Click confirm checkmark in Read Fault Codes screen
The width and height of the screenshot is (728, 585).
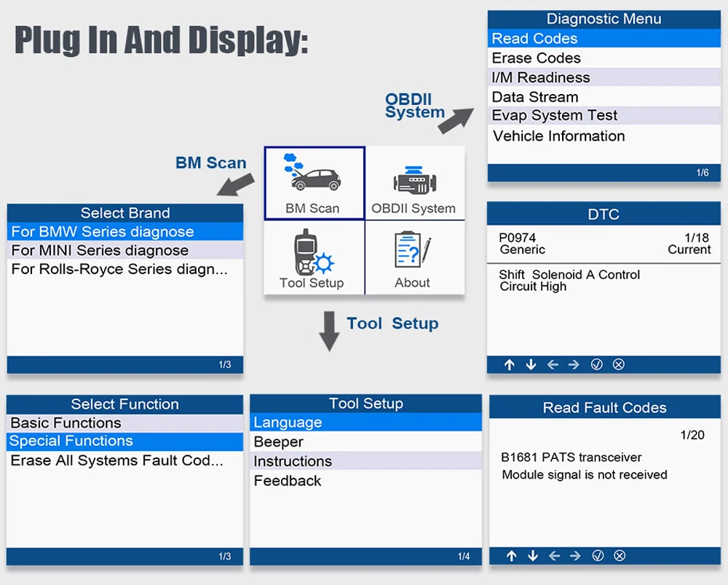(x=598, y=556)
